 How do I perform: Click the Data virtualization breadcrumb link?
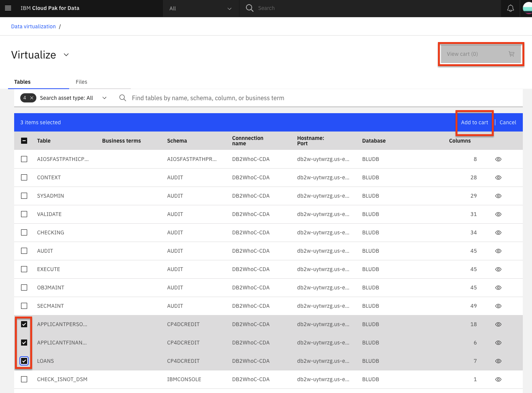pyautogui.click(x=33, y=26)
